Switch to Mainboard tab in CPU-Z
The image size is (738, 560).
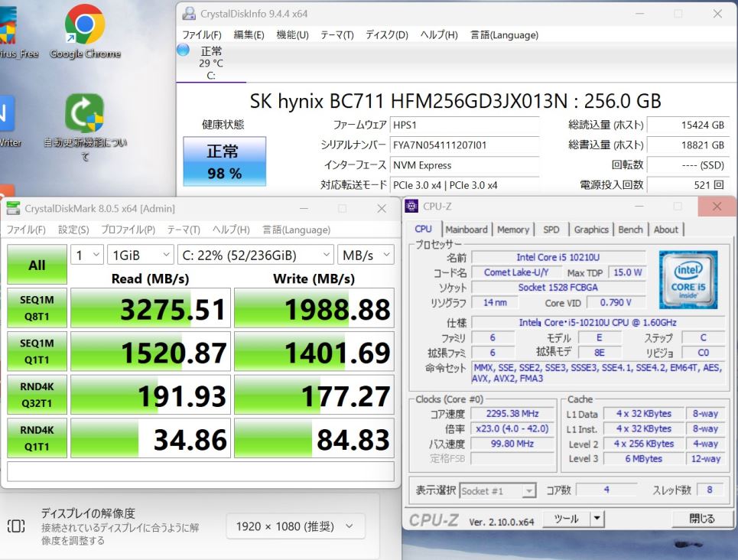467,230
